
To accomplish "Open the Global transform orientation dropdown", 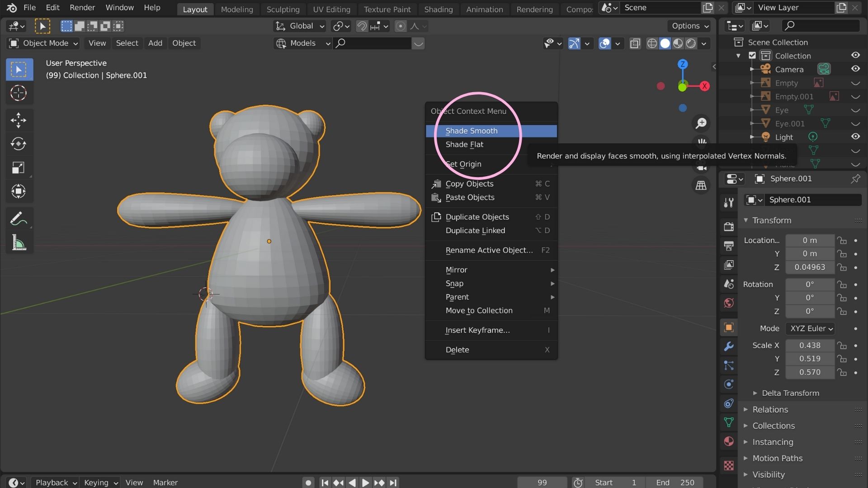I will [x=298, y=26].
